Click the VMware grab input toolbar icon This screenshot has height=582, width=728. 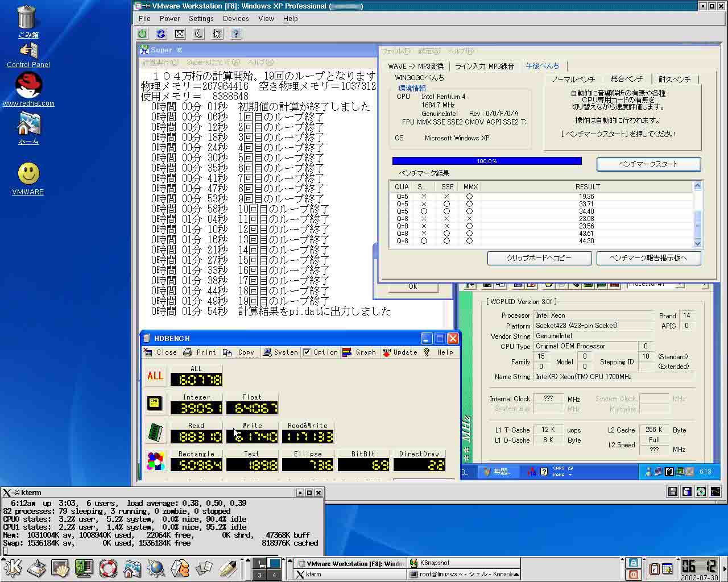point(217,34)
